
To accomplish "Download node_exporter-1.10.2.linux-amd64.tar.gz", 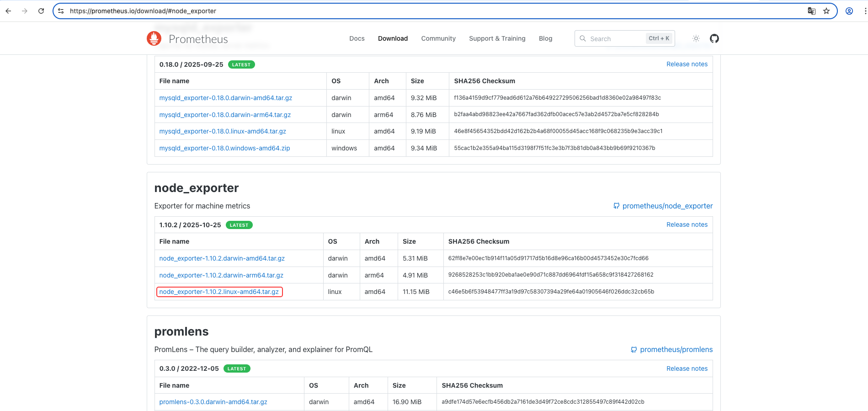I will click(219, 292).
